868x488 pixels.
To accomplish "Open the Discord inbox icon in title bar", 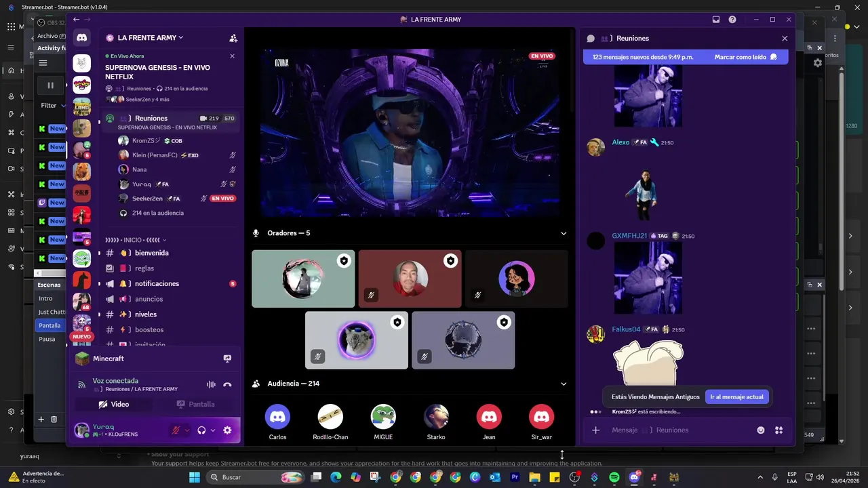I will click(716, 20).
